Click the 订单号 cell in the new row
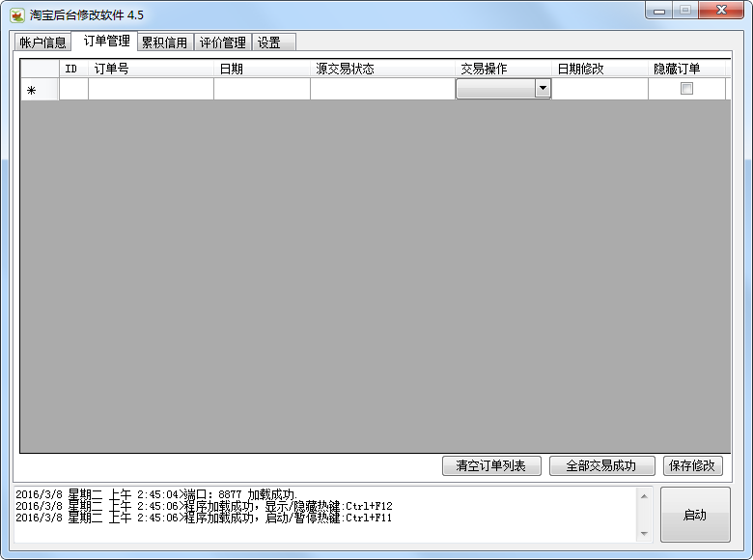753x560 pixels. click(151, 89)
